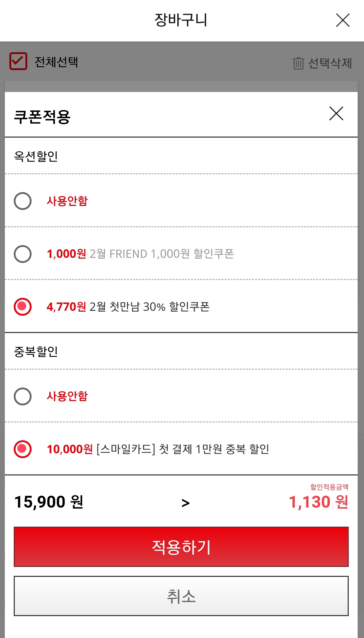This screenshot has height=638, width=364.
Task: Click the trash can icon
Action: [298, 63]
